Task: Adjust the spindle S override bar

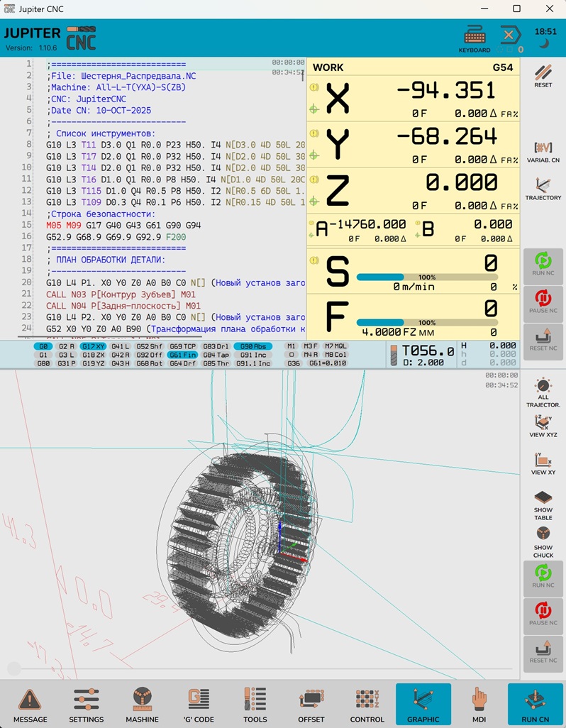Action: 426,277
